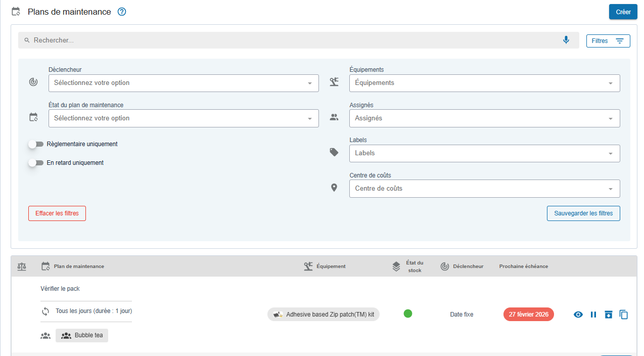Click the green stock status indicator
This screenshot has height=356, width=644.
[x=408, y=314]
